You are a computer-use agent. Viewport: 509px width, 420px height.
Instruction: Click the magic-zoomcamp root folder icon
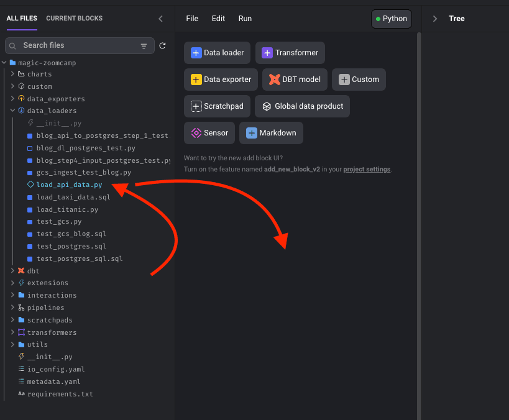tap(12, 62)
